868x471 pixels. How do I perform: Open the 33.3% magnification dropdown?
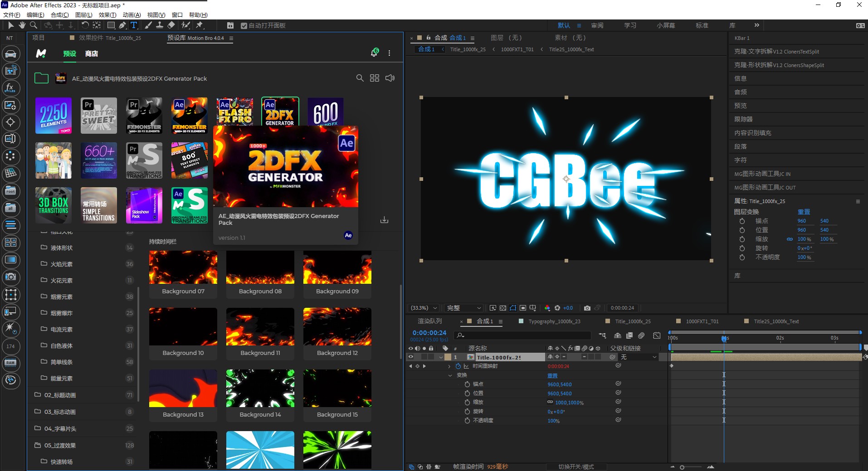424,308
